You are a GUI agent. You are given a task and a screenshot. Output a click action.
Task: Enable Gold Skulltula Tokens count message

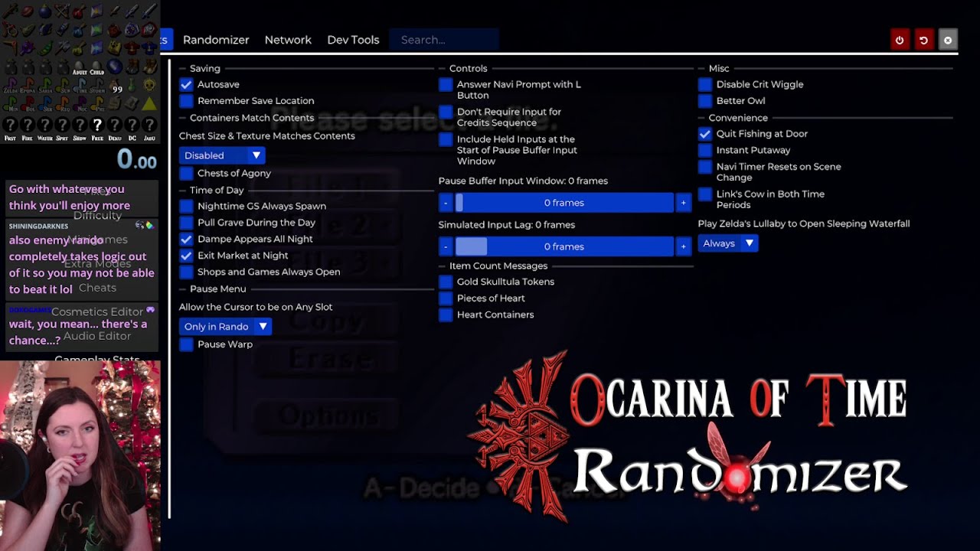tap(446, 282)
